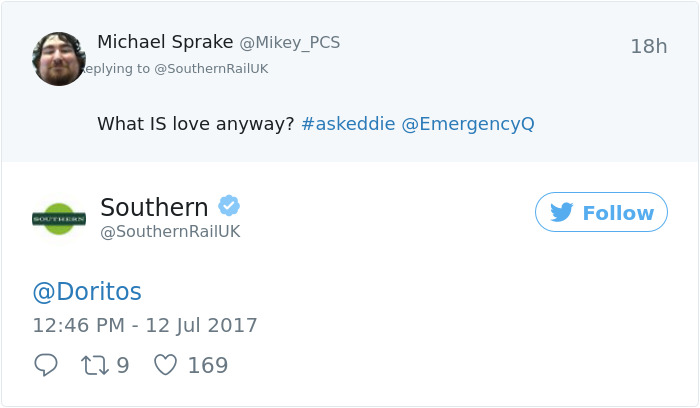Like the tweet with heart icon
The height and width of the screenshot is (408, 700).
click(165, 365)
